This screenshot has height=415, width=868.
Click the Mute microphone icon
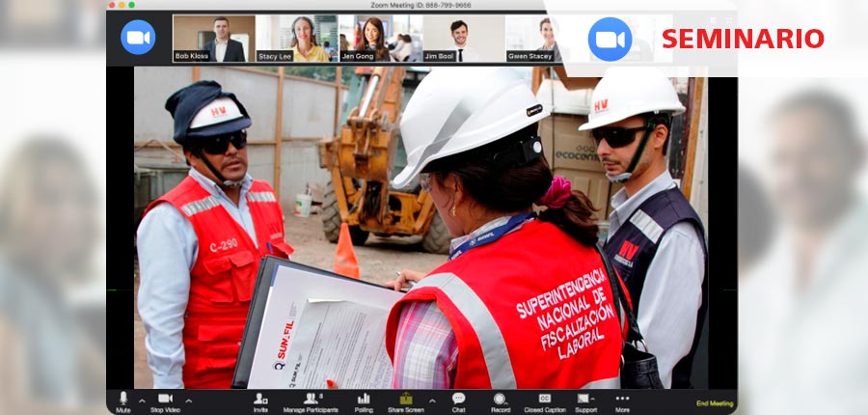tap(122, 398)
